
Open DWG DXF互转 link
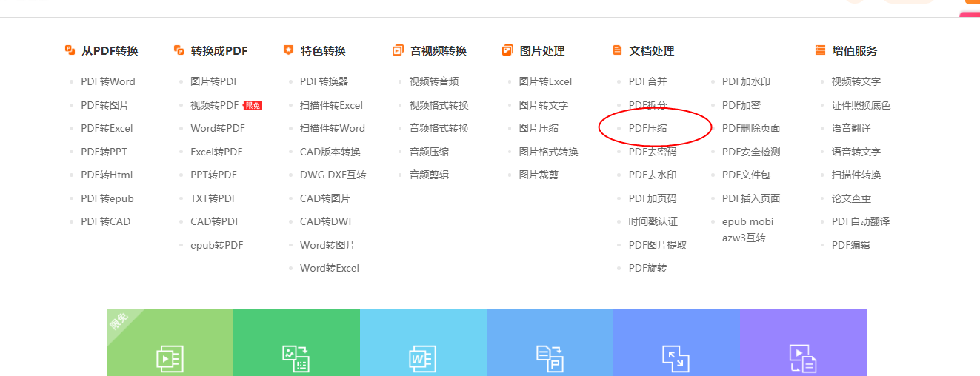tap(333, 175)
